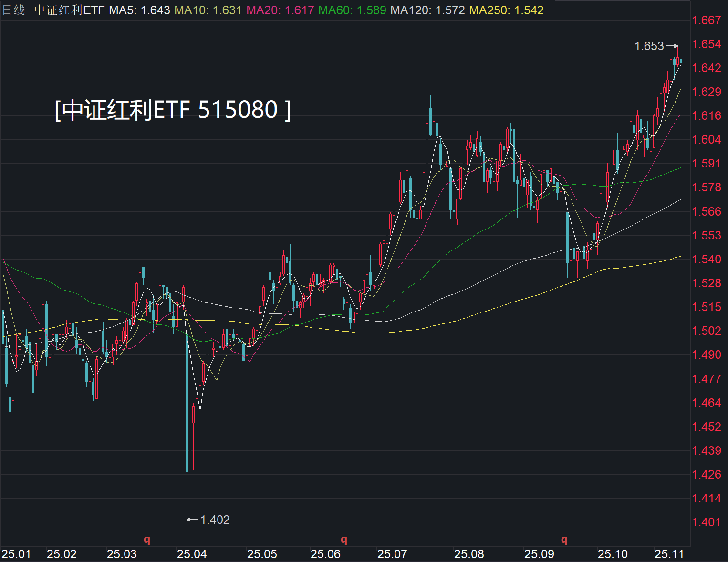The width and height of the screenshot is (728, 562).
Task: Select the green MA60: 1.589 label
Action: (352, 10)
